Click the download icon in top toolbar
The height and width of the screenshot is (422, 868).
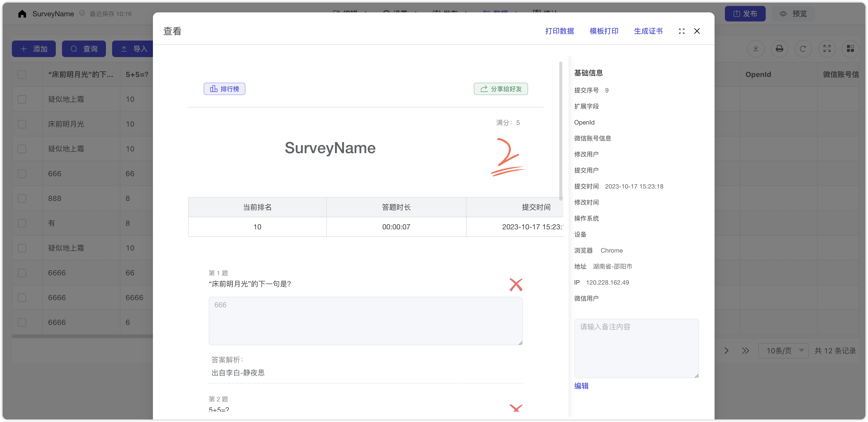[x=756, y=49]
